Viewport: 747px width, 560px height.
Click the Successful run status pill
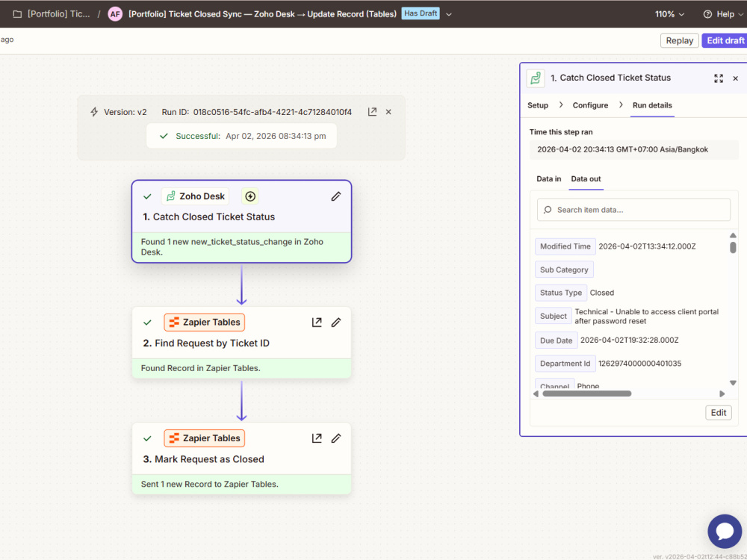(x=241, y=136)
